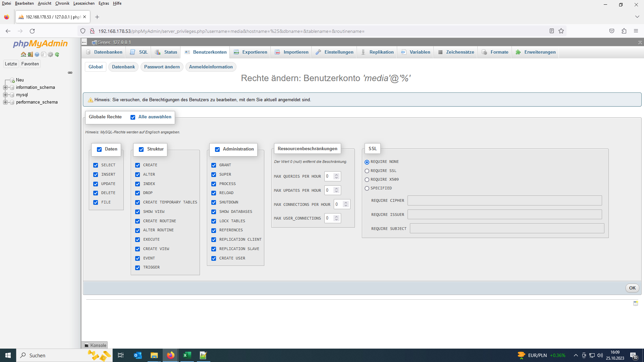Open the Konsole panel at bottom
The image size is (644, 362).
pyautogui.click(x=95, y=345)
